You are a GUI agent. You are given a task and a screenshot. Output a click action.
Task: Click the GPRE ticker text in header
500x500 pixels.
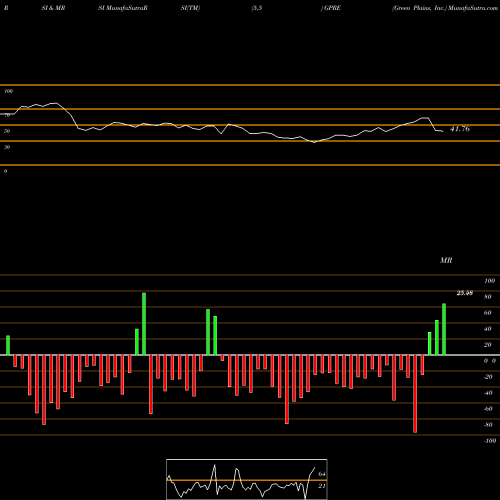(x=332, y=8)
